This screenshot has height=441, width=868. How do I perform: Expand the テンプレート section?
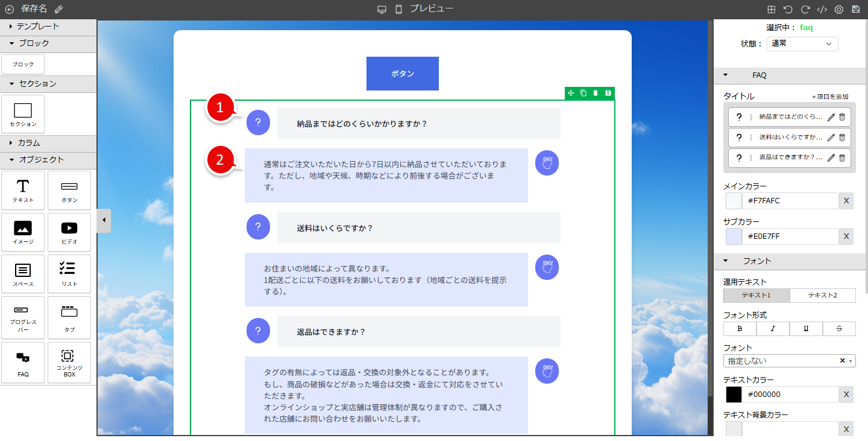[x=37, y=27]
